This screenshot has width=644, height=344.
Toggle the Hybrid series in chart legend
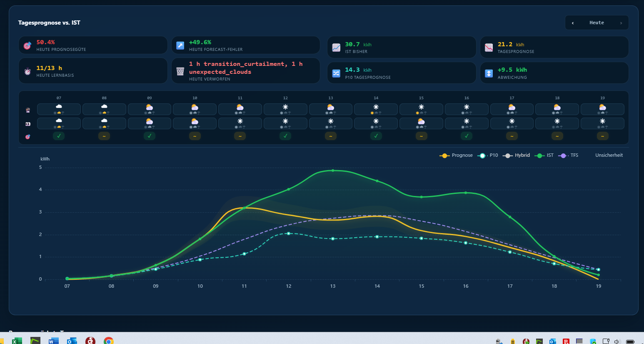(517, 155)
